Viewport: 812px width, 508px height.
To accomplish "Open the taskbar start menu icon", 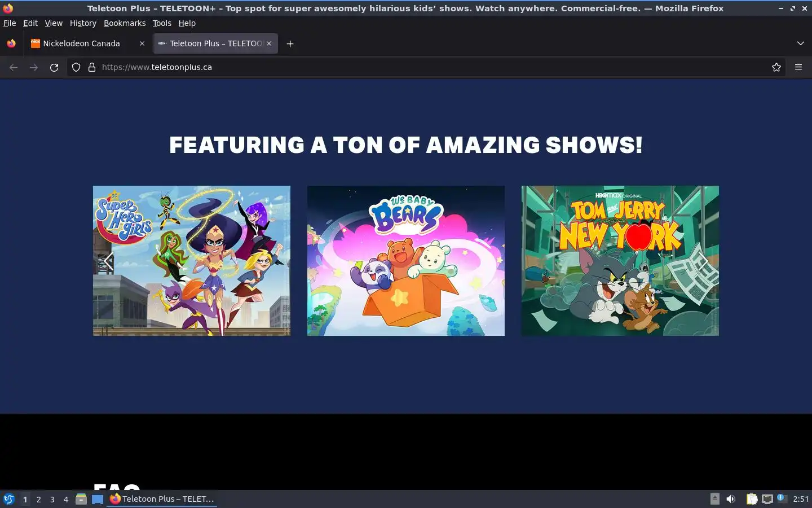I will tap(8, 499).
